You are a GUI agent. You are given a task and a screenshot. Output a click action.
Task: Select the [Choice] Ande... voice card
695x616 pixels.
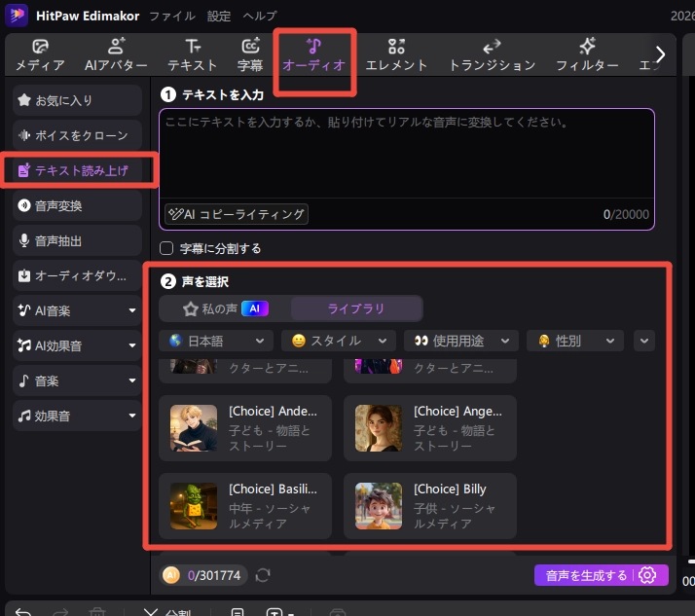tap(245, 428)
